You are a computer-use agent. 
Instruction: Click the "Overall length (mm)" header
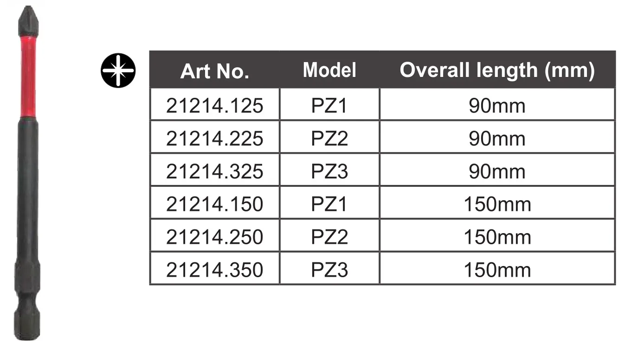497,70
